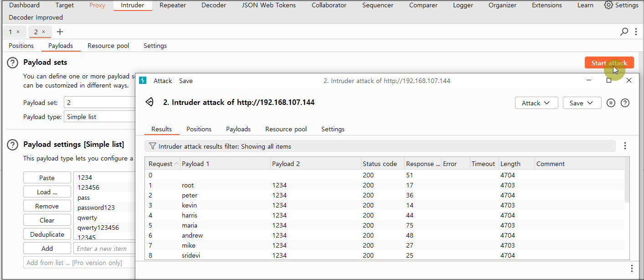Open the Decoder Improved tab
Image resolution: width=644 pixels, height=280 pixels.
tap(36, 17)
